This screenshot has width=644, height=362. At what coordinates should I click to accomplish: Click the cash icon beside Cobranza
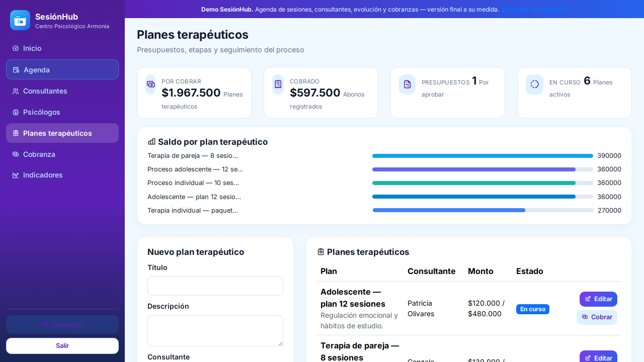16,154
